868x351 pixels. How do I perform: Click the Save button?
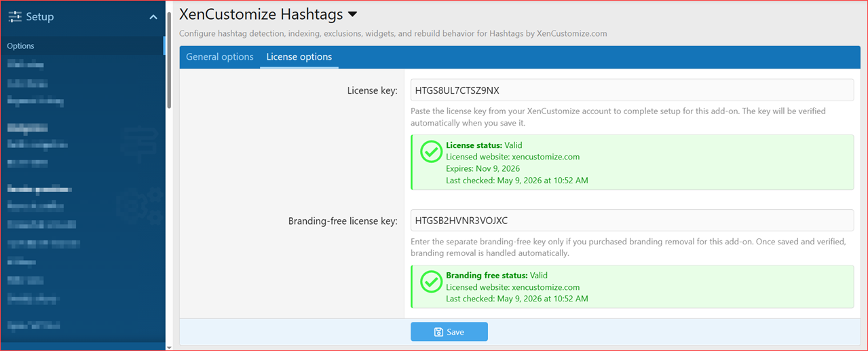pos(449,332)
